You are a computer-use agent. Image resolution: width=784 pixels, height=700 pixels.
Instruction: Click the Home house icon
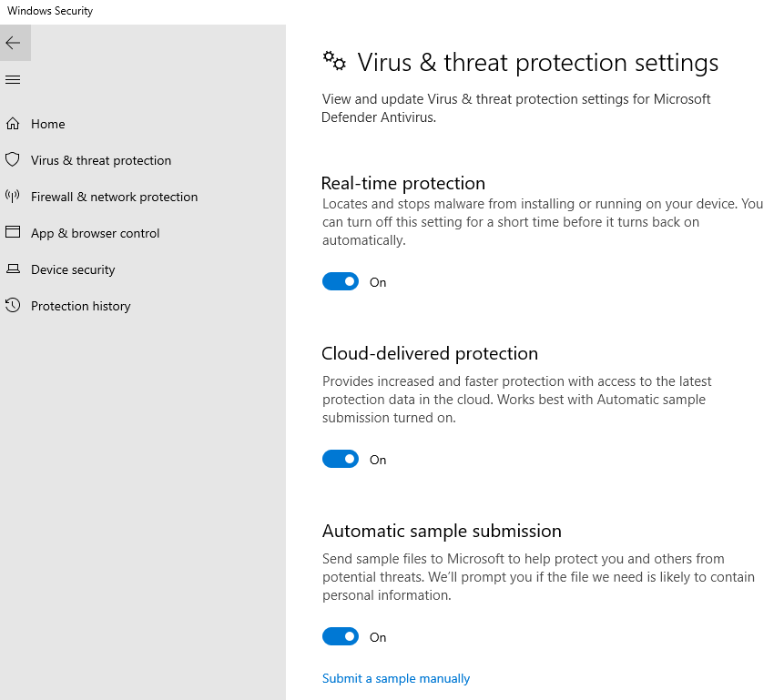coord(13,124)
